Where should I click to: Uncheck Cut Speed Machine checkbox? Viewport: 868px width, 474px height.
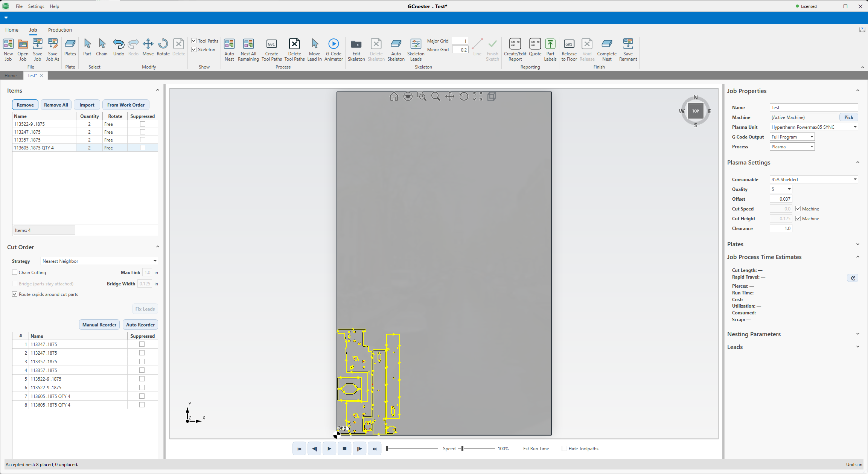798,209
